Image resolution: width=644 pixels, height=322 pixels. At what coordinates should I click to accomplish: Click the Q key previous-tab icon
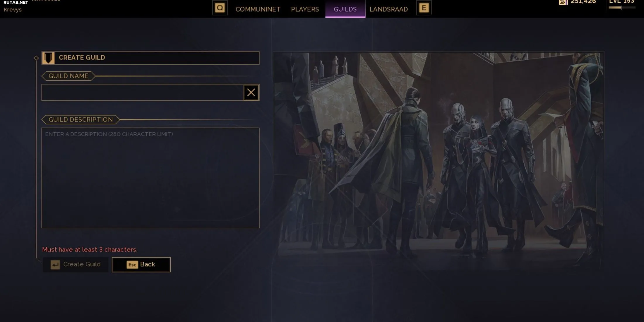pos(220,8)
